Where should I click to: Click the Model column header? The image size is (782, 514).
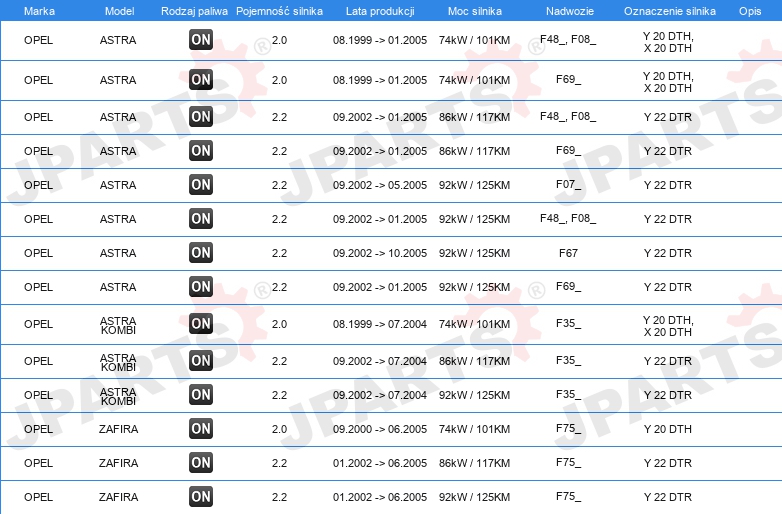(x=119, y=11)
